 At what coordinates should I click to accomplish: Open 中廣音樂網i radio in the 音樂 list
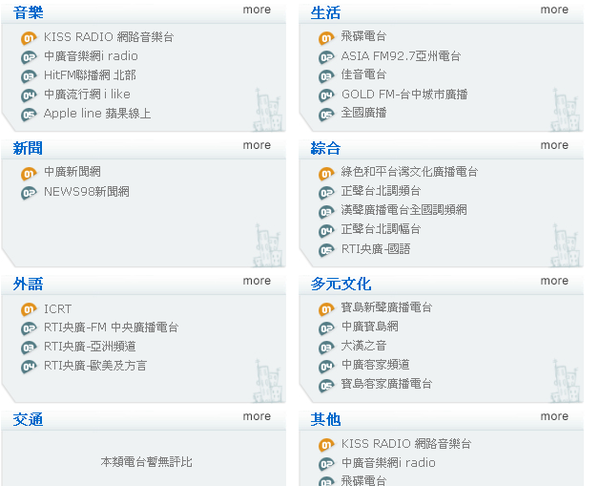click(x=91, y=56)
